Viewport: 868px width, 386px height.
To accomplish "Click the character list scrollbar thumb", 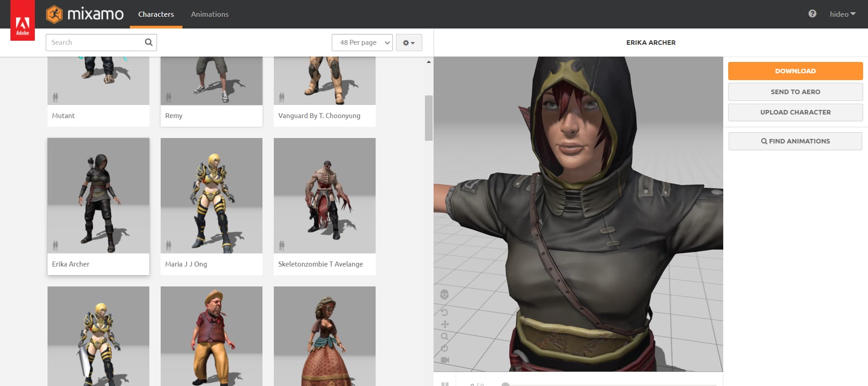I will [429, 118].
